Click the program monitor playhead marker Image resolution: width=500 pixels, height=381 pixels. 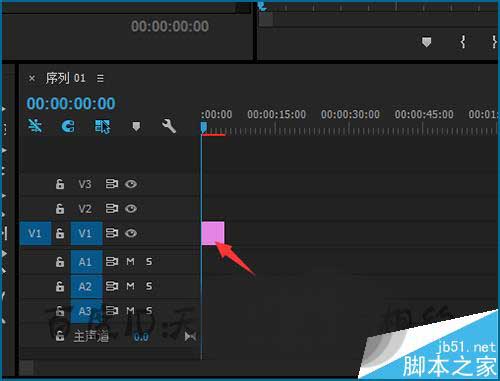coord(262,6)
